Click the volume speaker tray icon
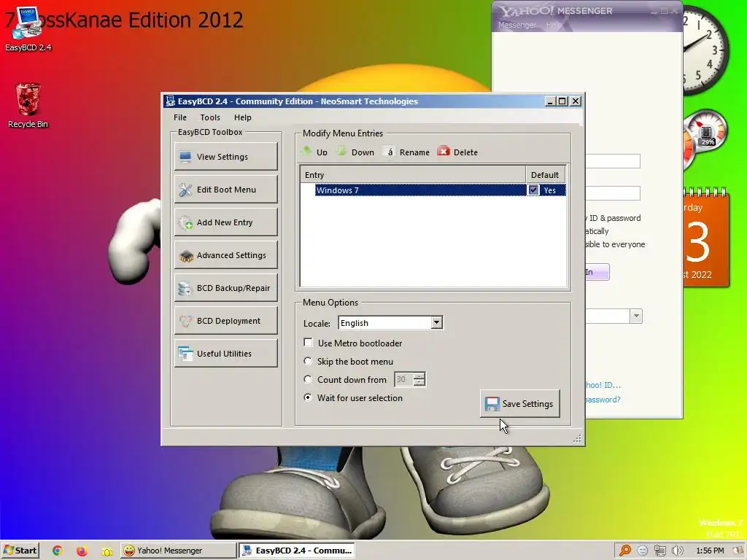Image resolution: width=747 pixels, height=560 pixels. (678, 551)
